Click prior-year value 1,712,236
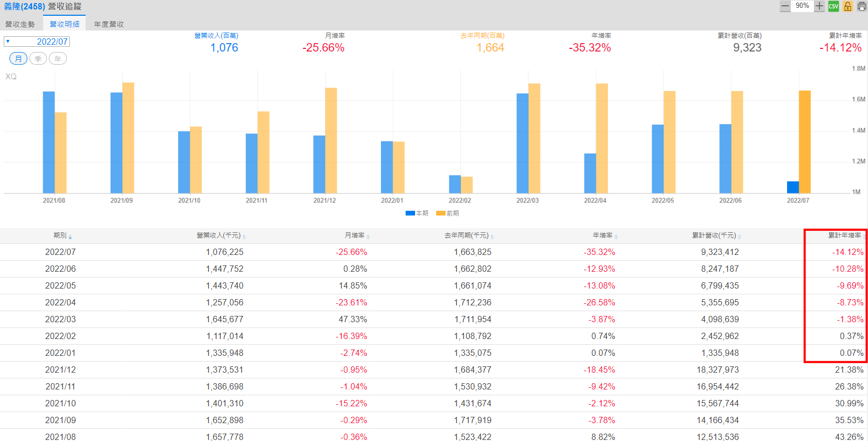Image resolution: width=868 pixels, height=441 pixels. pyautogui.click(x=473, y=302)
